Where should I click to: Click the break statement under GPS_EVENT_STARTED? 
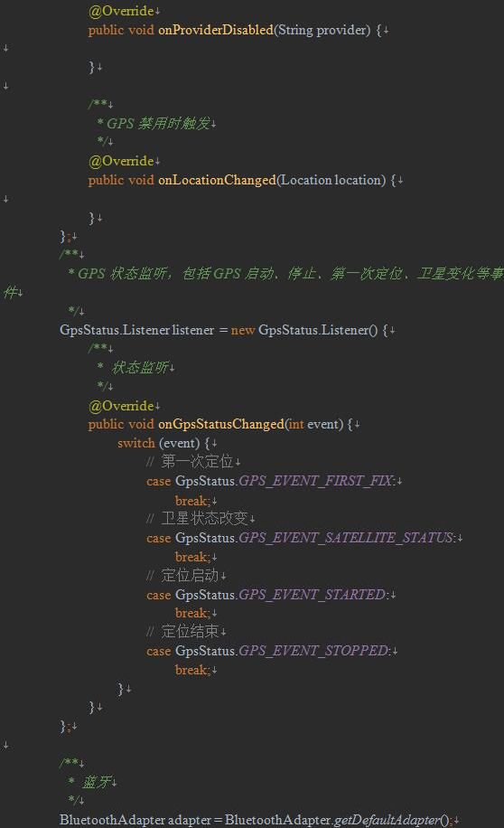click(192, 613)
